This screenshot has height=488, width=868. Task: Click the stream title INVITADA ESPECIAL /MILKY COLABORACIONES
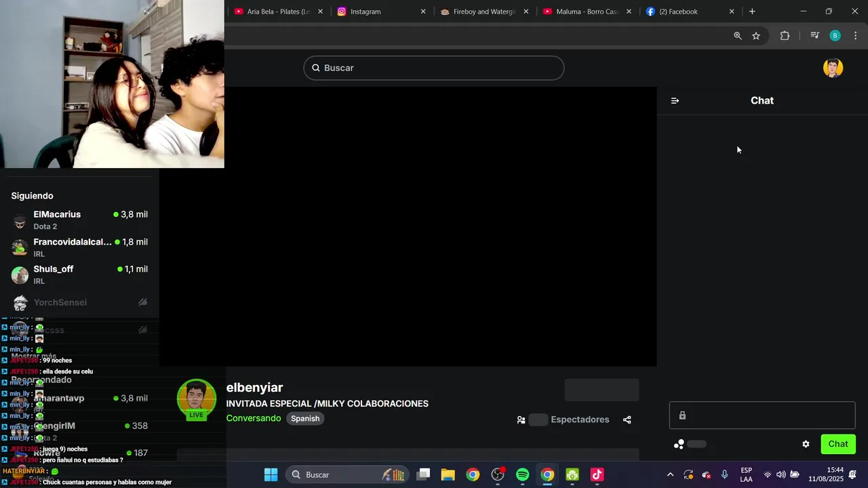pos(327,404)
